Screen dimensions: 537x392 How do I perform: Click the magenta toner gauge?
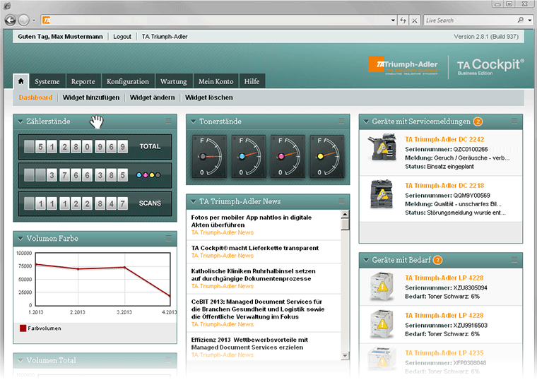pyautogui.click(x=288, y=157)
